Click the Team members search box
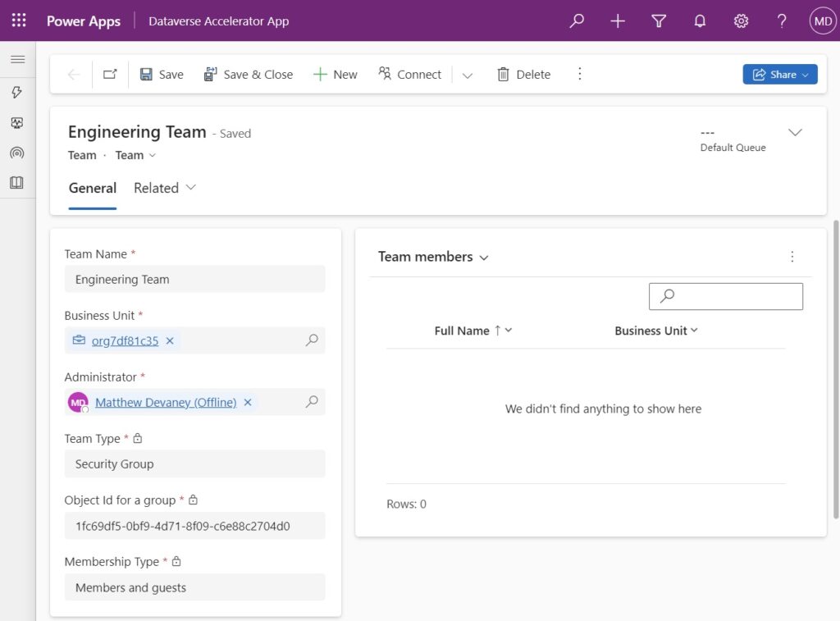 click(x=726, y=296)
